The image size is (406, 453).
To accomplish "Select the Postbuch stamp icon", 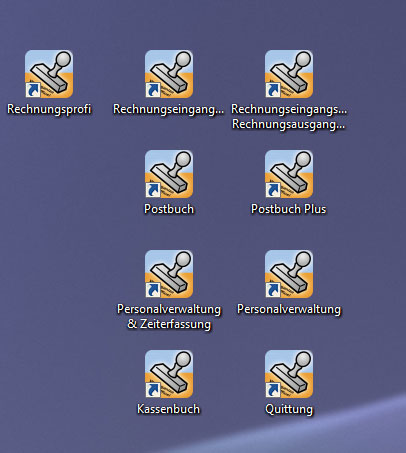I will [169, 174].
